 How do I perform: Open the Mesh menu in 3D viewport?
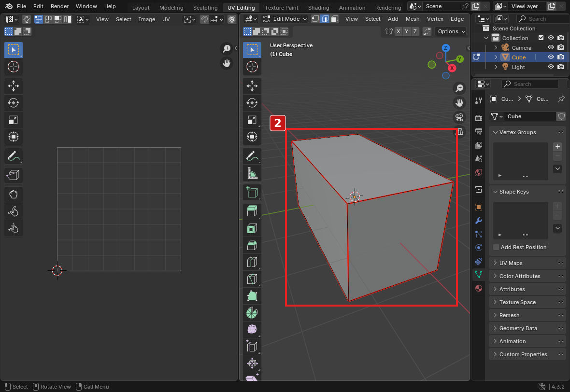tap(412, 19)
